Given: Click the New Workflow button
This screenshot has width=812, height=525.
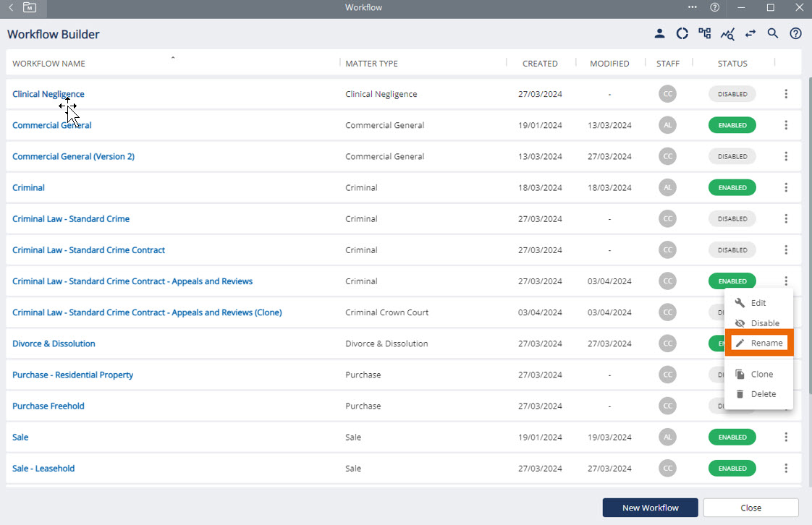Looking at the screenshot, I should click(650, 508).
